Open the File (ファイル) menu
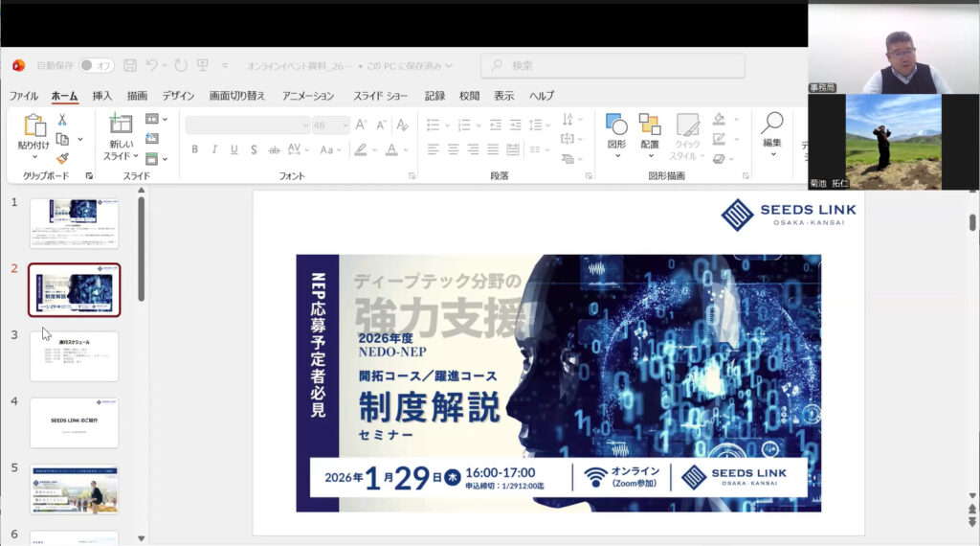This screenshot has height=546, width=980. point(24,96)
